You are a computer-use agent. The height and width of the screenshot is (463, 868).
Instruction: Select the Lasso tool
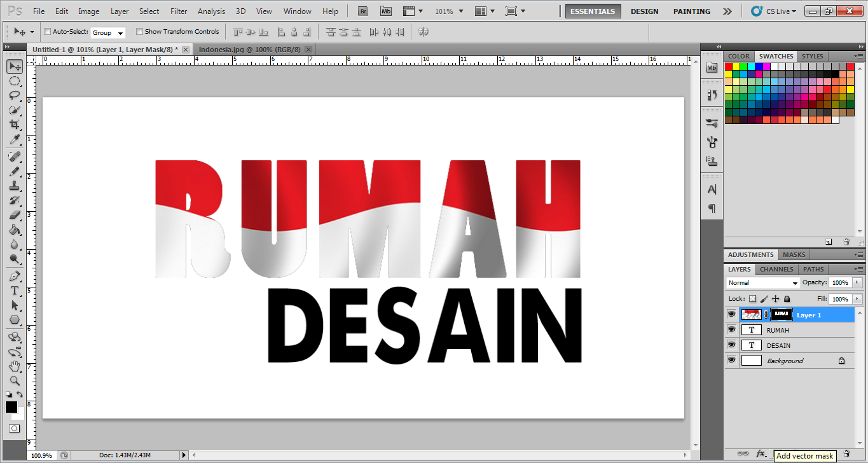14,96
